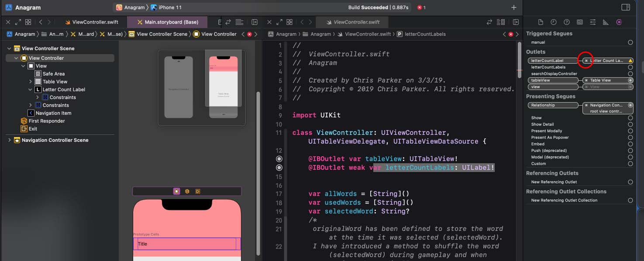Click the Letter Count Label warning triangle
The image size is (644, 261).
[630, 61]
